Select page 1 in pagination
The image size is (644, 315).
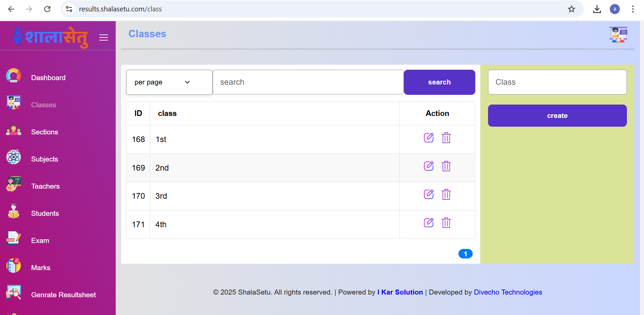pos(465,254)
